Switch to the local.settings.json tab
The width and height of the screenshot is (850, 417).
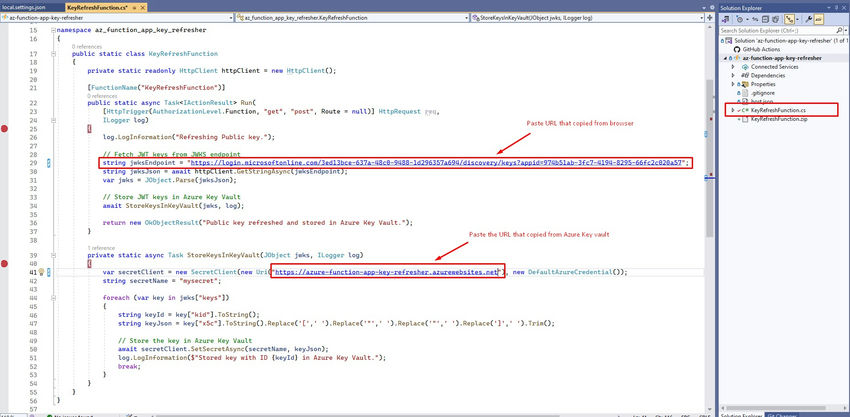click(23, 8)
